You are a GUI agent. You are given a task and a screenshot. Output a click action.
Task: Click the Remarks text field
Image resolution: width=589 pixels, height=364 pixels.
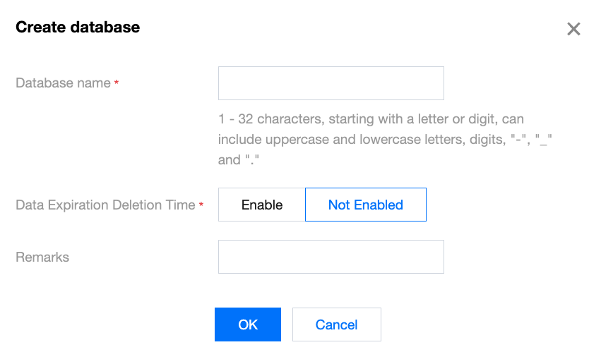331,257
